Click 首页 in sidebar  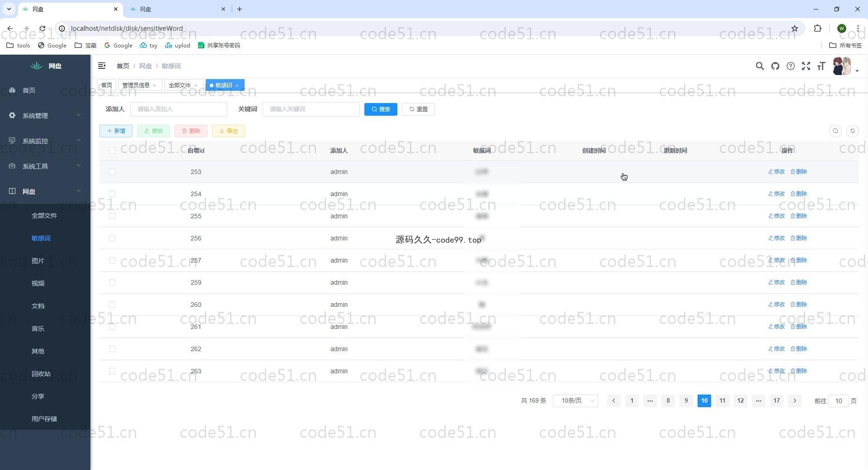click(45, 90)
